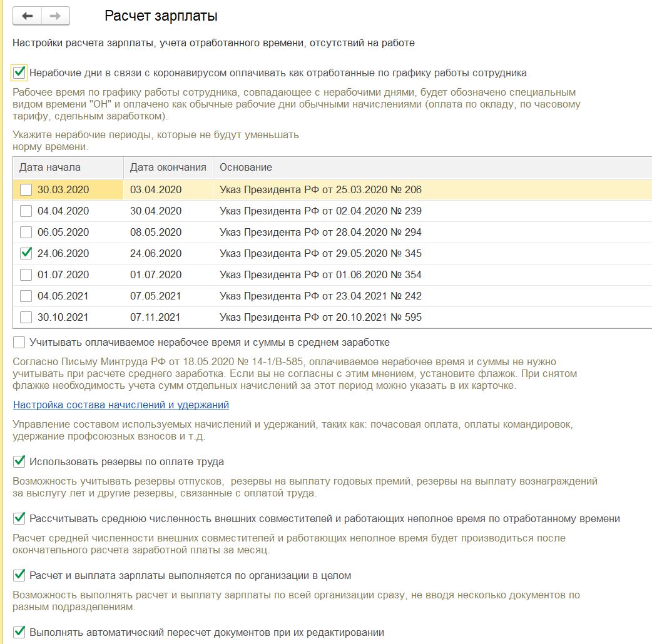Click the forward navigation arrow
Screen dimensions: 652x644
[56, 16]
